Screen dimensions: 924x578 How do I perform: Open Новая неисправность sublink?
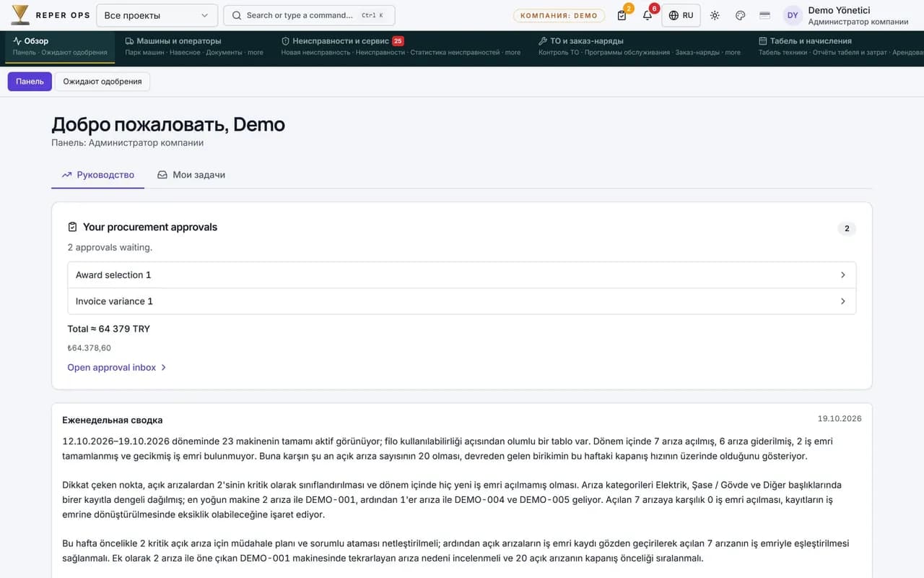315,53
